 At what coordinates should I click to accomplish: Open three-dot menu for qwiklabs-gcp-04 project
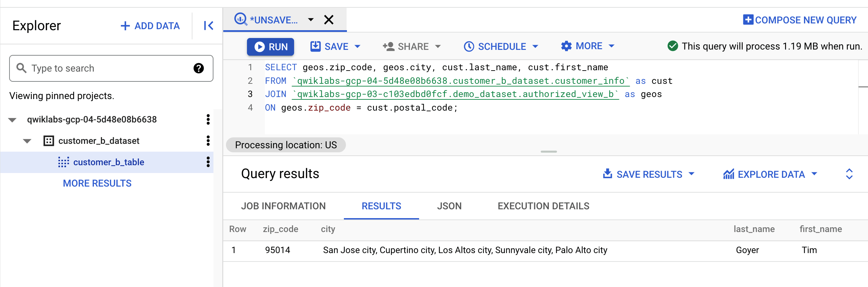208,119
